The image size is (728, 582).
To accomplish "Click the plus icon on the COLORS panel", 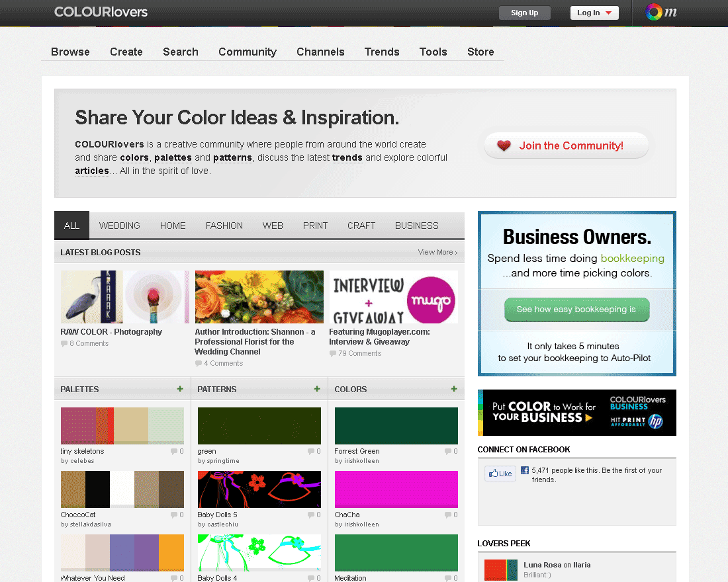I will tap(453, 389).
